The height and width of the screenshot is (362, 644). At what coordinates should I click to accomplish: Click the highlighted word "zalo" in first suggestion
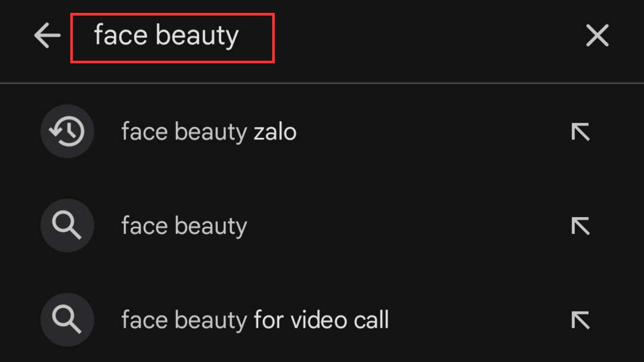point(275,131)
